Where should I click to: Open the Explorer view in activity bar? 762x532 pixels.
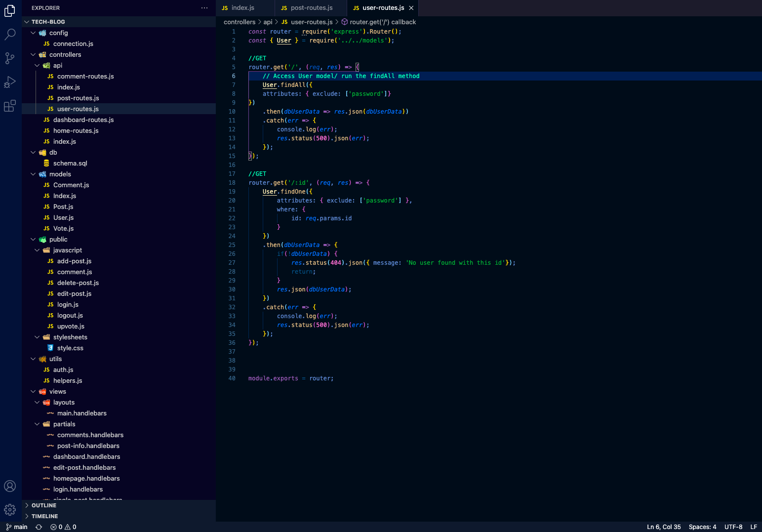click(10, 10)
